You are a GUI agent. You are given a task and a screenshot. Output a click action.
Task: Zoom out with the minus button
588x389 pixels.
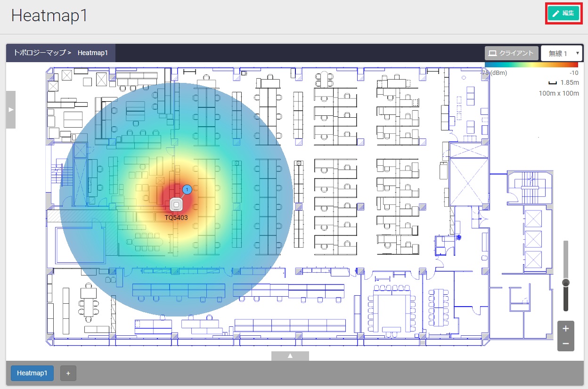(x=566, y=344)
